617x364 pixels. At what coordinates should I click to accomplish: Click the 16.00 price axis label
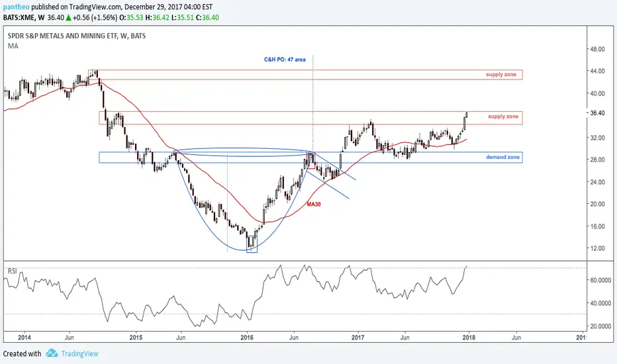pyautogui.click(x=597, y=226)
